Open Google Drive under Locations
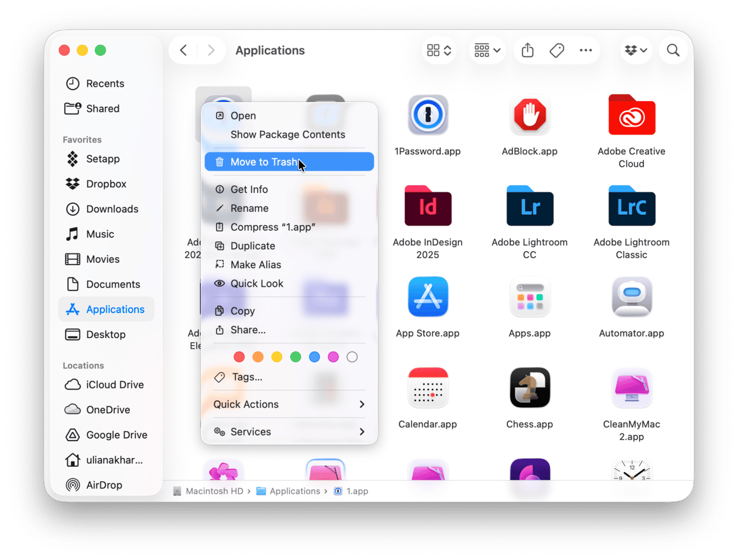Viewport: 738px width, 560px height. pyautogui.click(x=106, y=435)
